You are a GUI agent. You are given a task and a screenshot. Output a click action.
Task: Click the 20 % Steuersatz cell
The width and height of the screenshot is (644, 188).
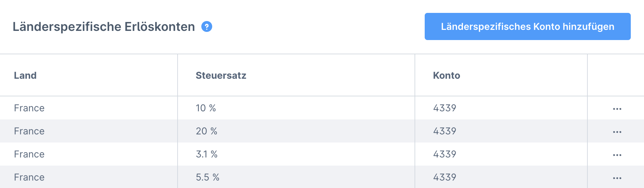(x=206, y=131)
